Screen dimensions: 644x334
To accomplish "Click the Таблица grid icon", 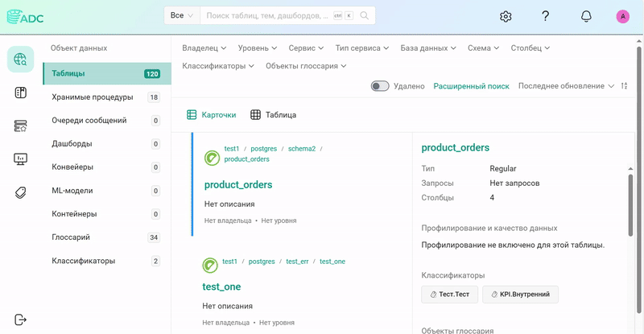I will 255,114.
